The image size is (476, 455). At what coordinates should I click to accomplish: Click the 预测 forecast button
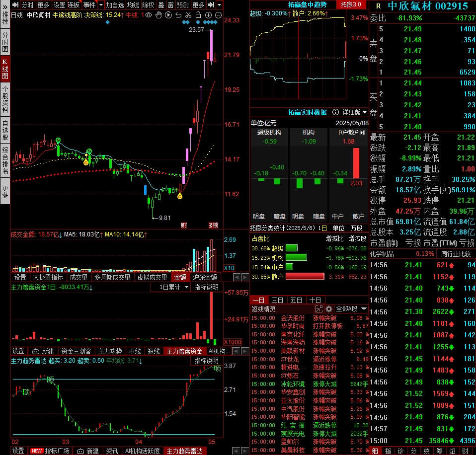[x=183, y=5]
